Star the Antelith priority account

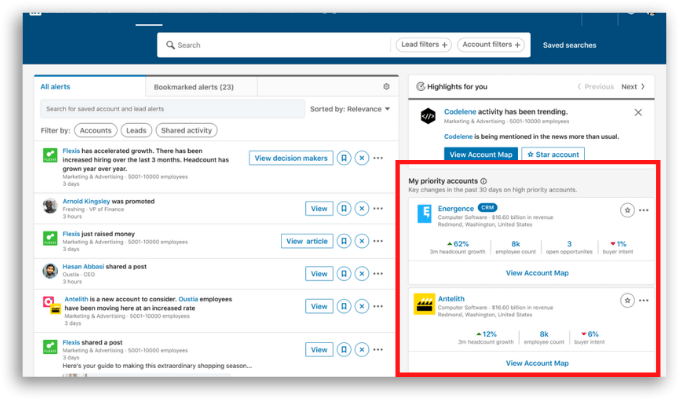tap(627, 300)
